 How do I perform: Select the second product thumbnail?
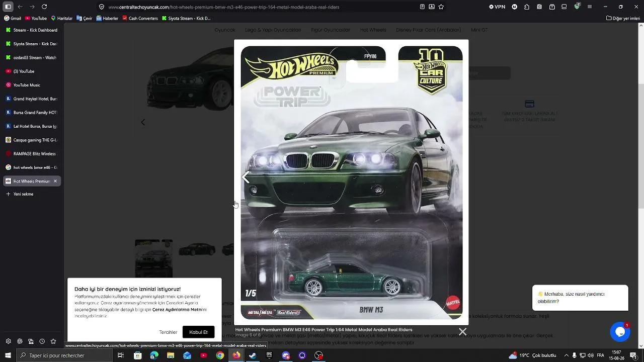pyautogui.click(x=197, y=249)
